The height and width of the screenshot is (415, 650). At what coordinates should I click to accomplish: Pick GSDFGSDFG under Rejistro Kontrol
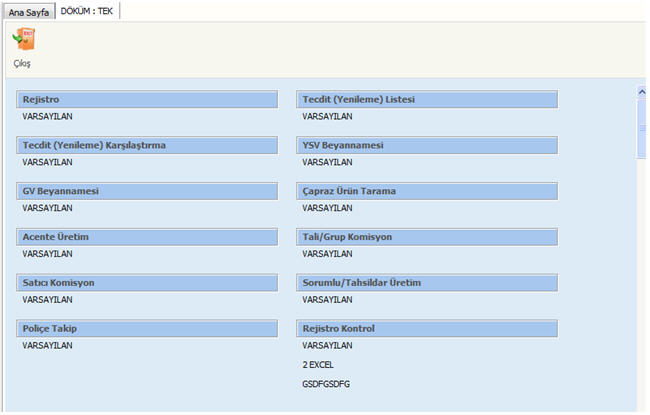327,383
